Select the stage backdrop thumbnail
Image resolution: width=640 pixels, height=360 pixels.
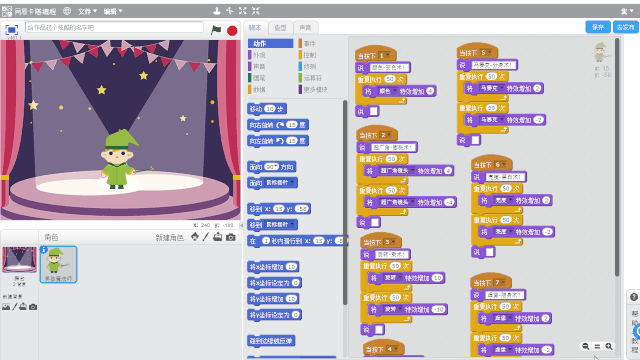point(19,260)
